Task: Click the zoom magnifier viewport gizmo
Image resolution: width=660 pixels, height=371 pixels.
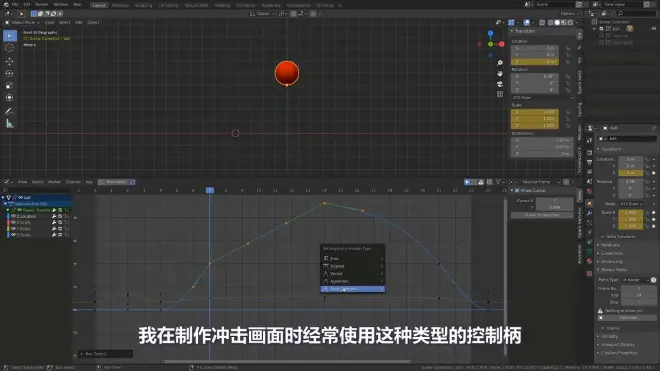Action: coord(500,63)
